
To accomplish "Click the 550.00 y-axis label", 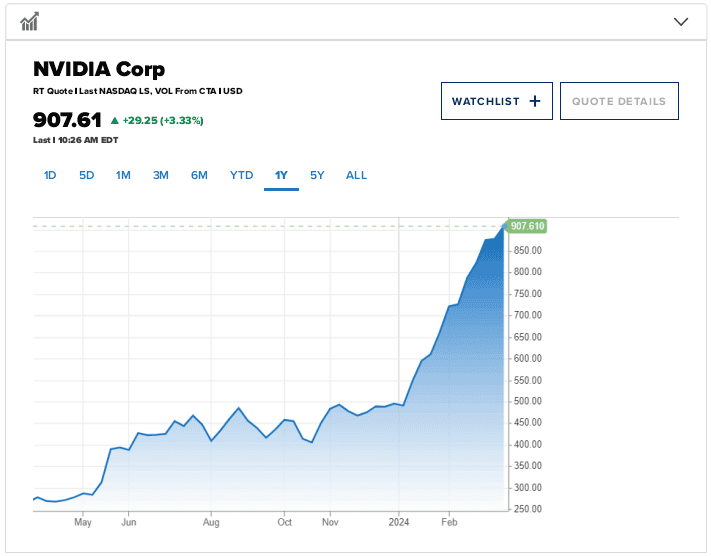I will pyautogui.click(x=528, y=380).
